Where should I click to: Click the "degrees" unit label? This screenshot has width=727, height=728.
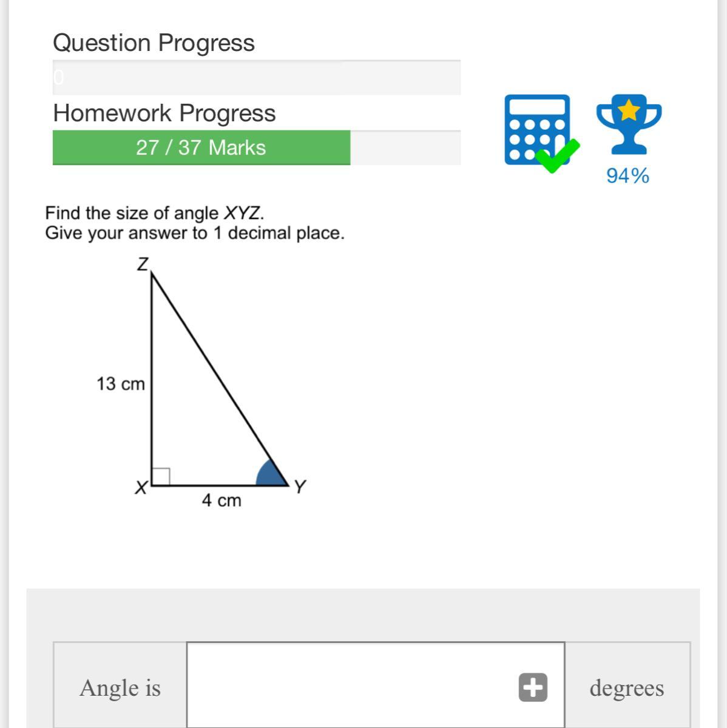click(626, 688)
